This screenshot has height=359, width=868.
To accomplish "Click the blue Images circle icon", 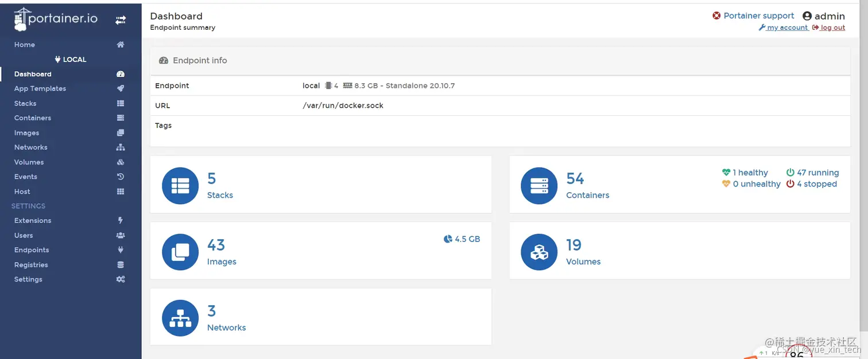I will click(180, 252).
